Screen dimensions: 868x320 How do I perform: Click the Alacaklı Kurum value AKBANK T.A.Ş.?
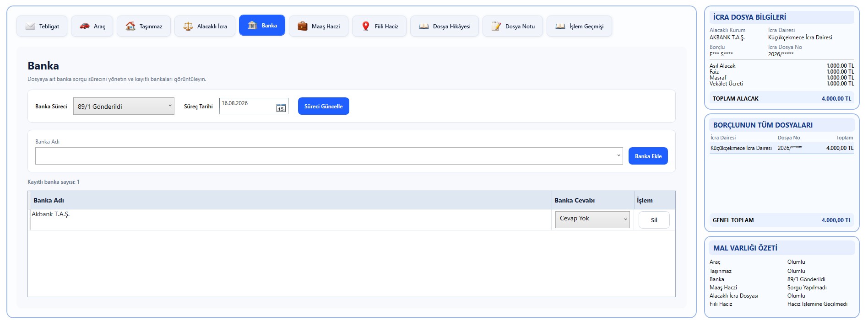(727, 37)
